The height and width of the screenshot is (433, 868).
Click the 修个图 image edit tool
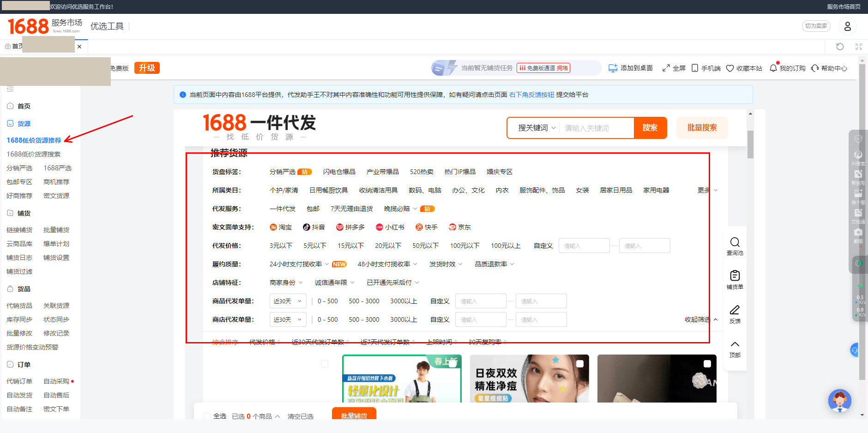[x=858, y=196]
